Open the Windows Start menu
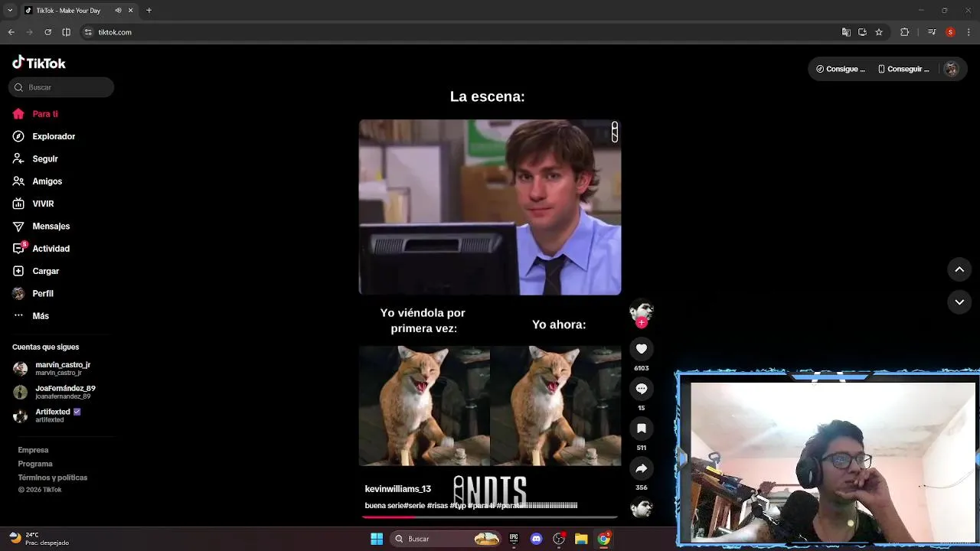Image resolution: width=980 pixels, height=551 pixels. tap(377, 539)
